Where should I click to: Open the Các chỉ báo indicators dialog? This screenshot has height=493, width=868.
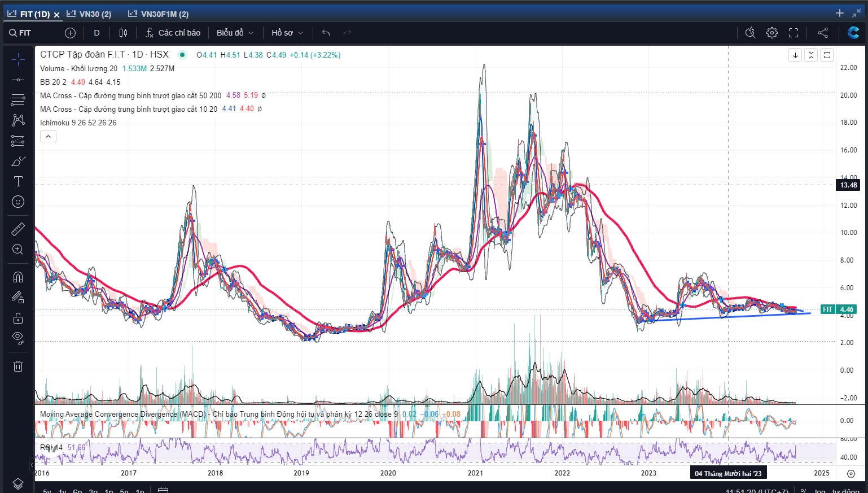(173, 33)
